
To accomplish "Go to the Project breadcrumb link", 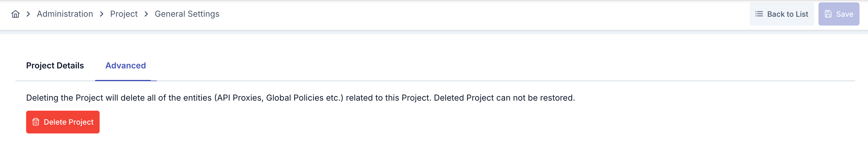I will tap(124, 14).
